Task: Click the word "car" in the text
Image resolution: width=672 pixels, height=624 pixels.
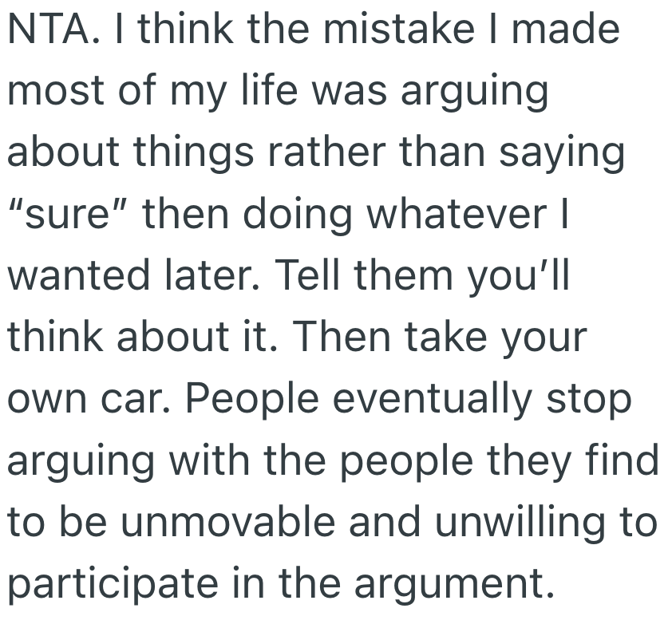Action: 152,401
